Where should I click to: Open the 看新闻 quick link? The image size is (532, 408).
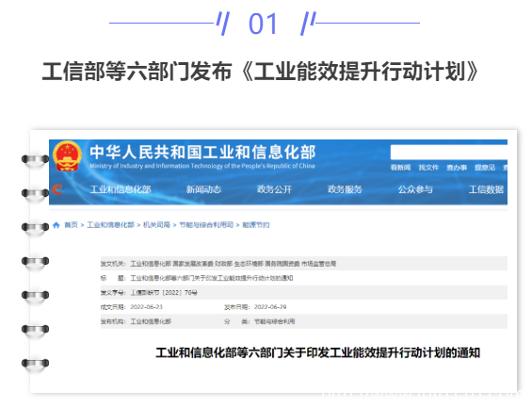pos(400,168)
